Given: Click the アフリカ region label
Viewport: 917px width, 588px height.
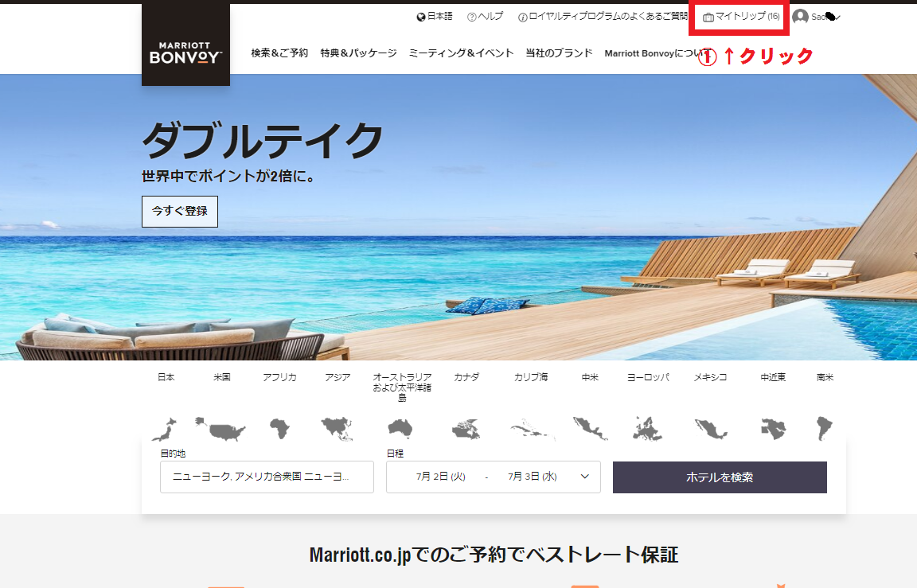Looking at the screenshot, I should tap(279, 378).
